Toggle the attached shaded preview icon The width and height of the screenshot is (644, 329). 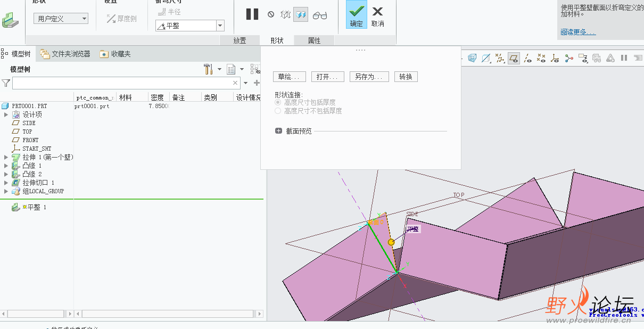(301, 15)
